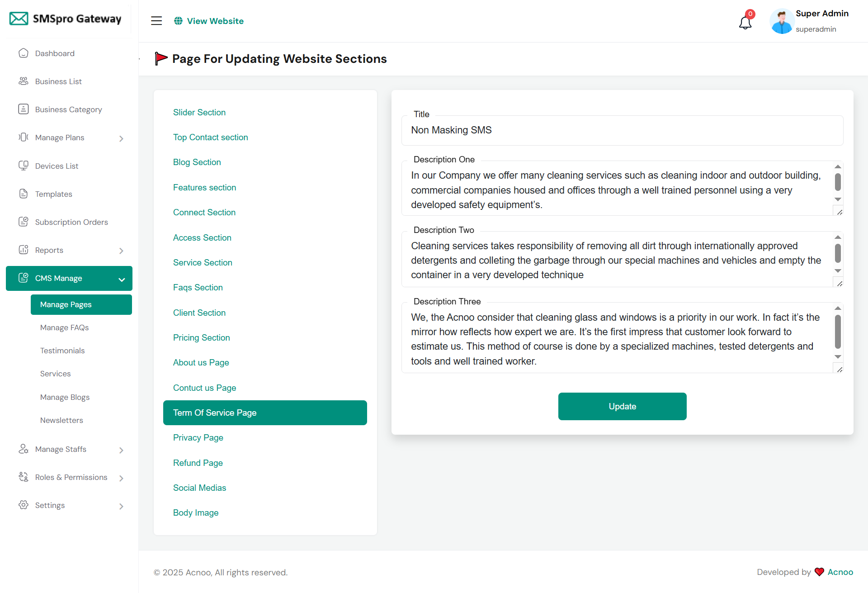Switch to the Pricing Section
The height and width of the screenshot is (593, 868).
[x=201, y=338]
